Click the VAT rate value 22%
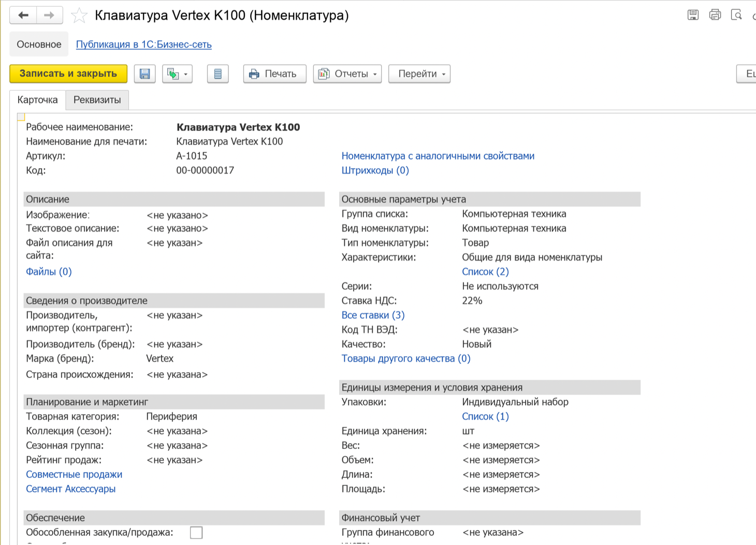This screenshot has height=545, width=756. pos(472,300)
